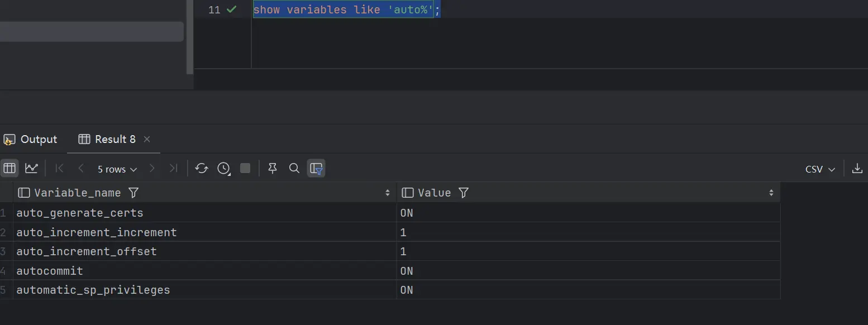Toggle the local column filter button
The width and height of the screenshot is (868, 325).
pos(316,168)
